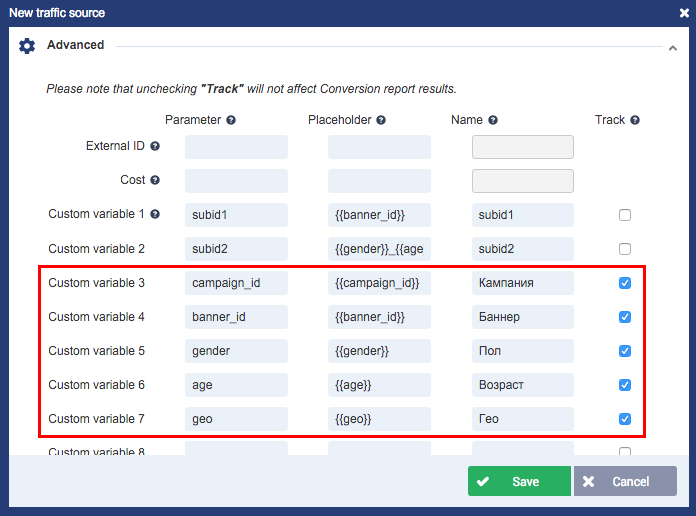
Task: Uncheck Track for Custom variable 3
Action: tap(625, 283)
